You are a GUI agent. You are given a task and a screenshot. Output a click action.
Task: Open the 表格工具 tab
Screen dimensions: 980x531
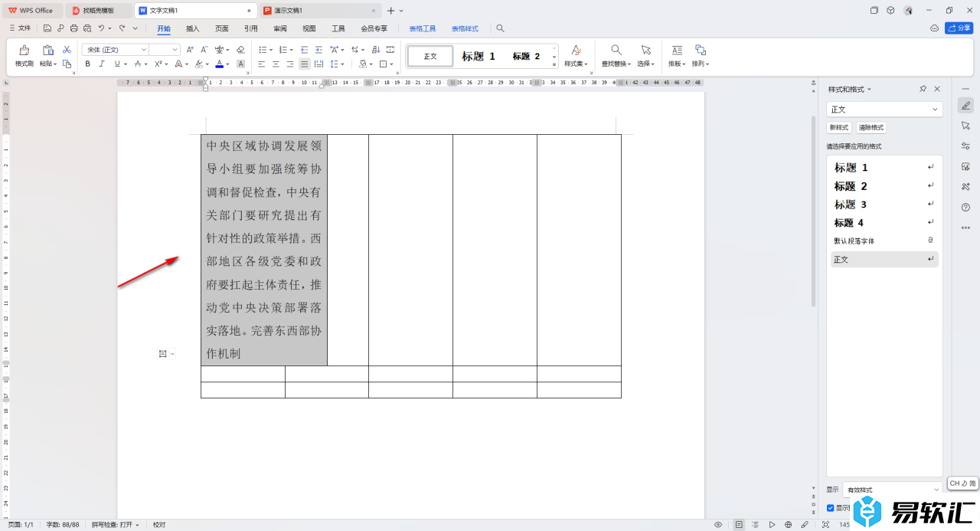[x=423, y=28]
